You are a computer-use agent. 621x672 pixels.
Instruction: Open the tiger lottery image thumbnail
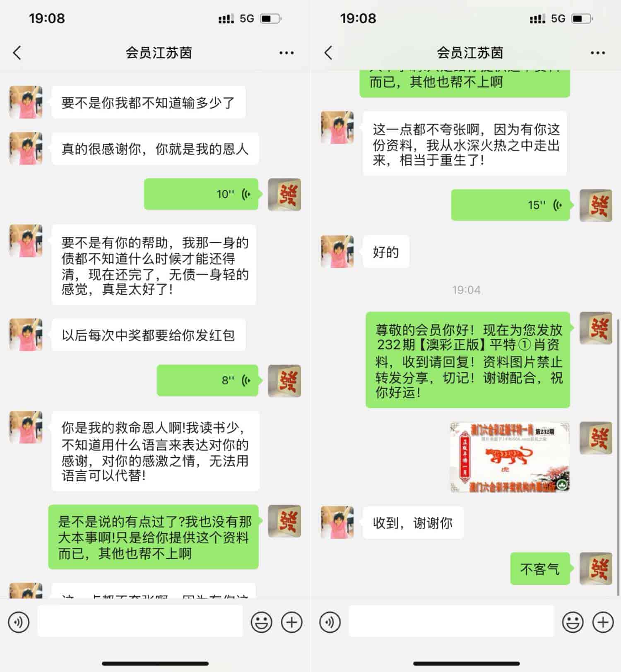pyautogui.click(x=510, y=457)
